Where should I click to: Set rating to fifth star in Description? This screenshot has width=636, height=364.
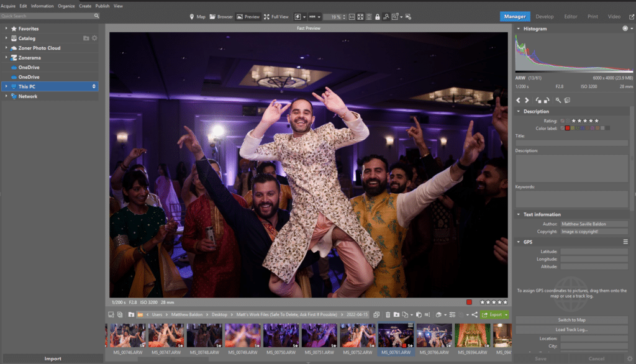tap(596, 121)
